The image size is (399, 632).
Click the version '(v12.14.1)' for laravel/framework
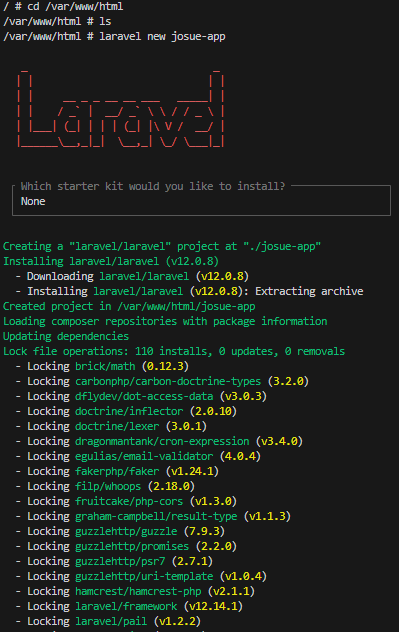point(213,606)
